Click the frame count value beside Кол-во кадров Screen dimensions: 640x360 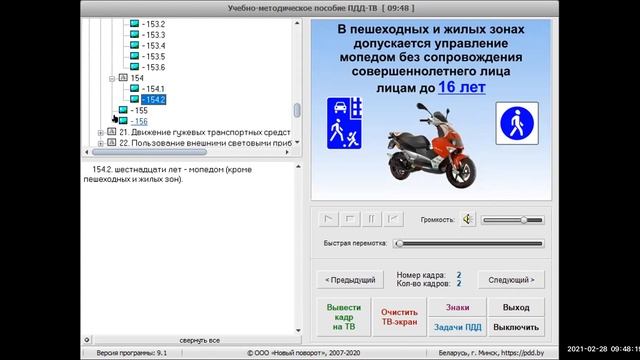[x=459, y=283]
